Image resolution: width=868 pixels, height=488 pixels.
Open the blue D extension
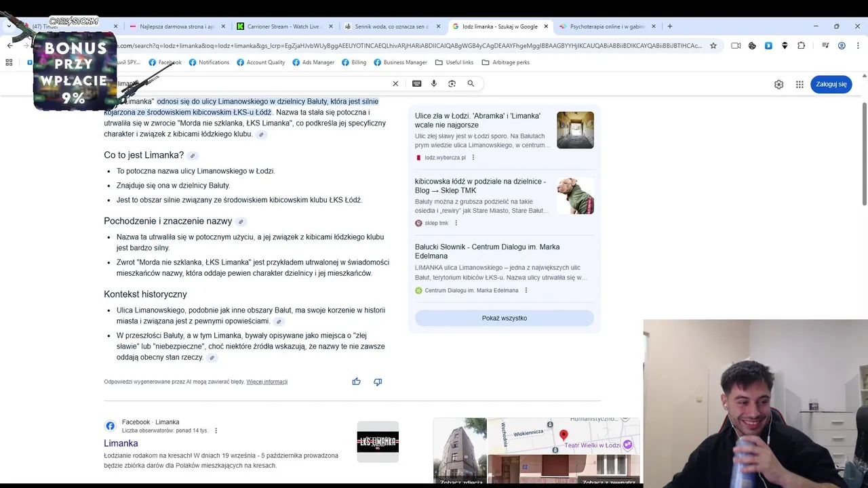coord(768,45)
